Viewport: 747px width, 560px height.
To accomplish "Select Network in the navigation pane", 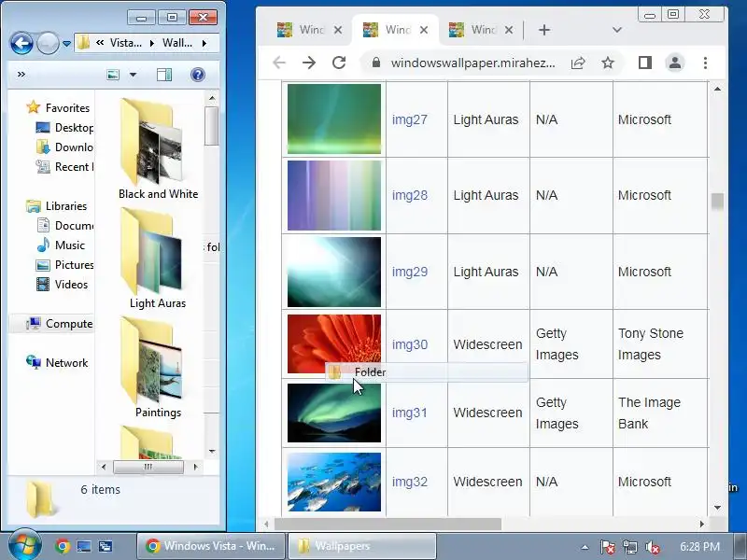I will (57, 363).
